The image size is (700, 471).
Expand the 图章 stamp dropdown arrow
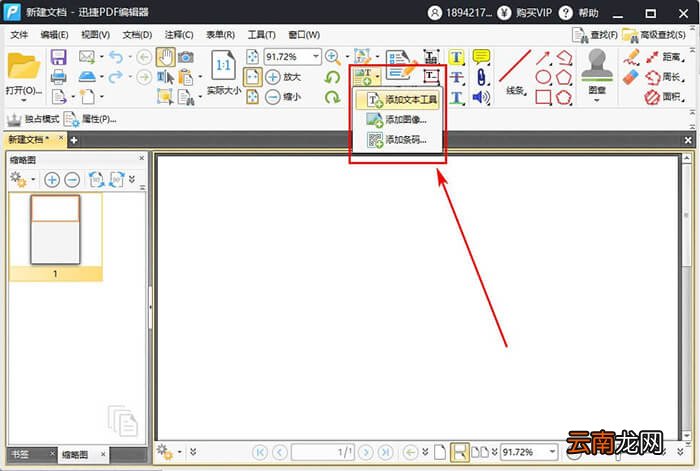point(597,100)
